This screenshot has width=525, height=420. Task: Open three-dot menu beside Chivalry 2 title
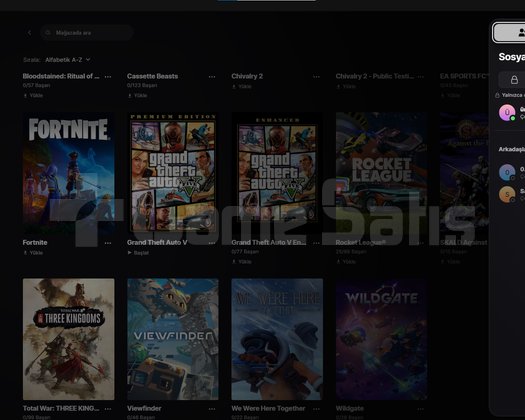(x=316, y=77)
